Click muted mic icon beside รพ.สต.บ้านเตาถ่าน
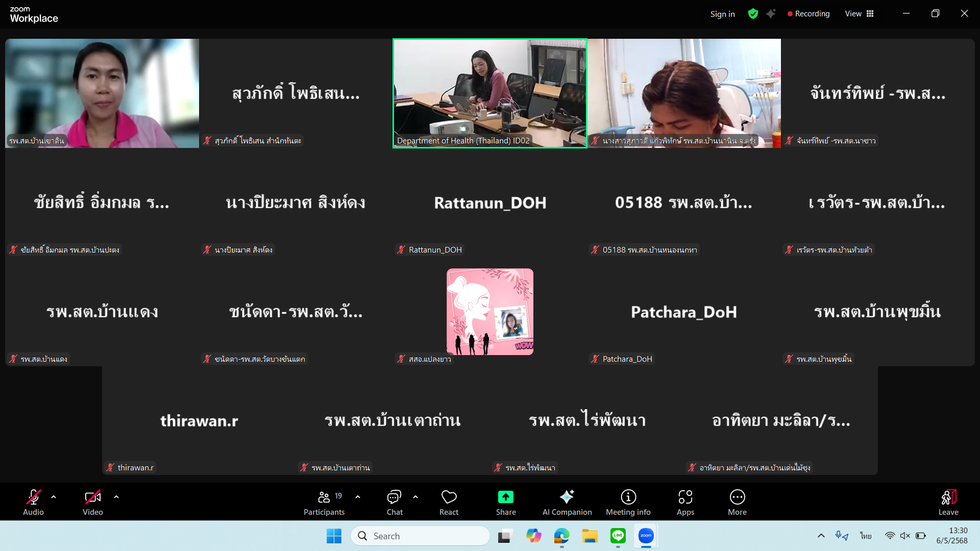This screenshot has height=551, width=980. pyautogui.click(x=304, y=467)
